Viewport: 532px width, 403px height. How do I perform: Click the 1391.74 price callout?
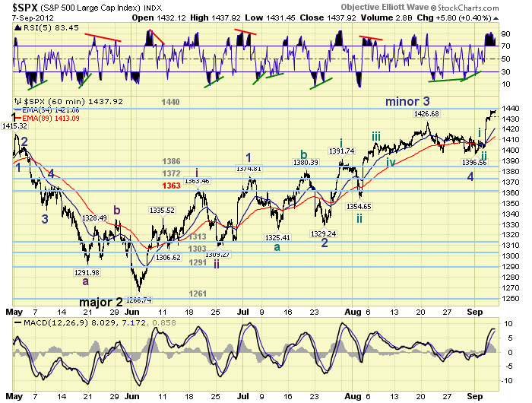[341, 151]
